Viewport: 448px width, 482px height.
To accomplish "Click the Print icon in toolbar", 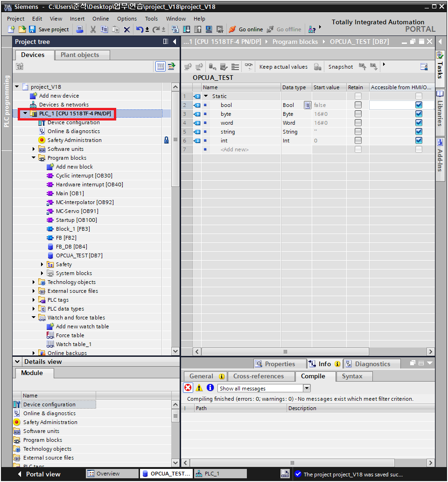I will pyautogui.click(x=79, y=29).
